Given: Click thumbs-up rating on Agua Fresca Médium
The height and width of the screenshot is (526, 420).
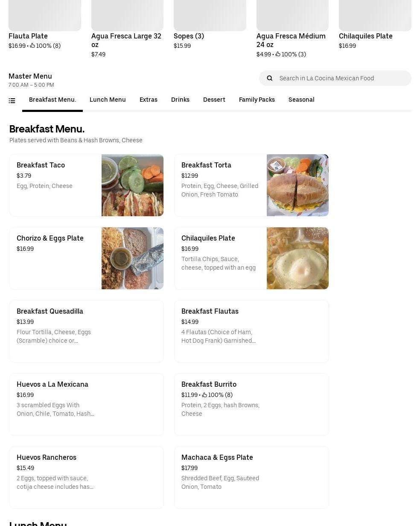Looking at the screenshot, I should coord(278,54).
